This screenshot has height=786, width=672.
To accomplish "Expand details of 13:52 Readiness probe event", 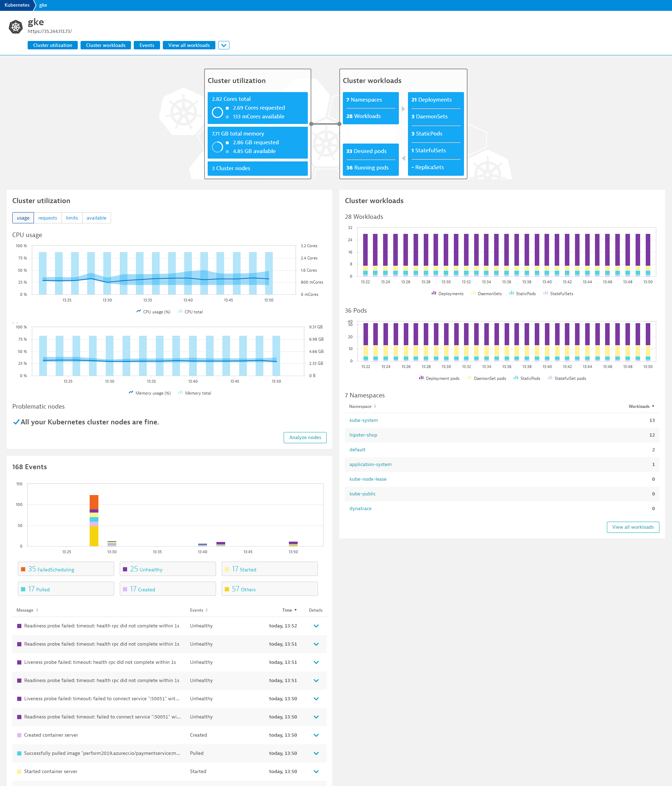I will pyautogui.click(x=316, y=626).
